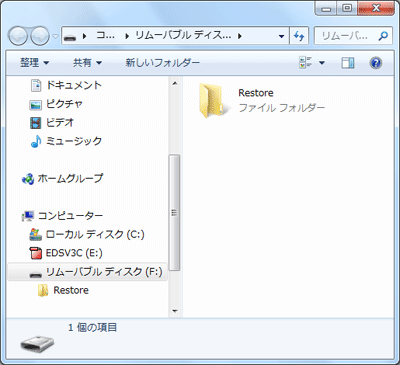Click the リムーバブル ディスク (F:) drive icon
Image resolution: width=400 pixels, height=365 pixels.
point(36,275)
